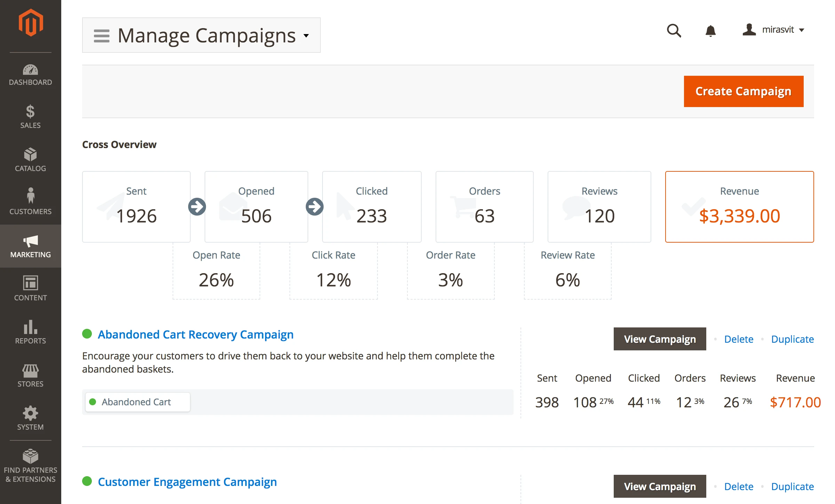Click the search magnifier icon
The image size is (835, 504).
674,31
